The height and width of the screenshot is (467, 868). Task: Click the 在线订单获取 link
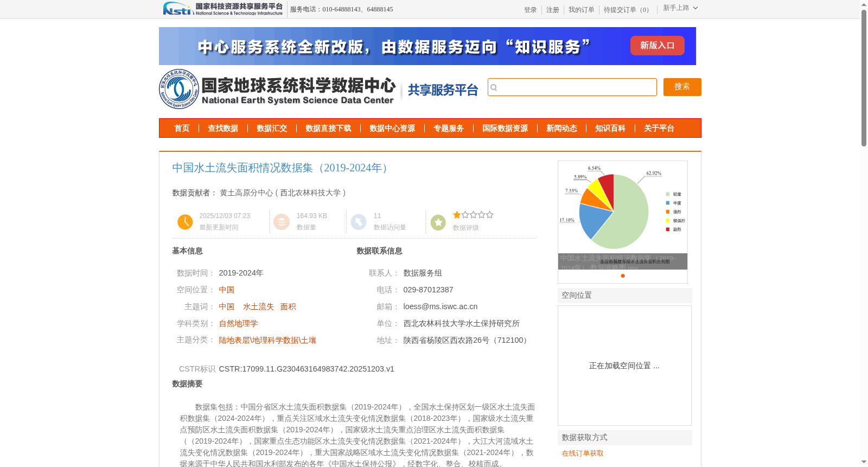click(583, 453)
